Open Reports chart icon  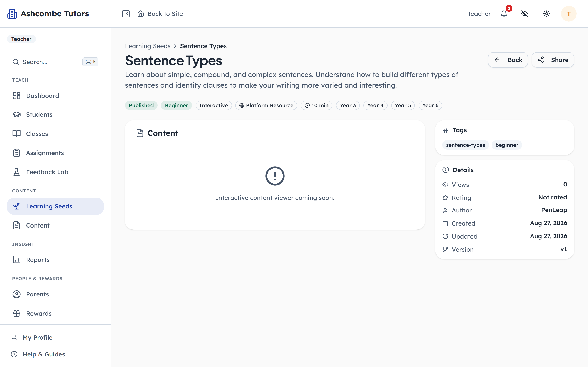click(17, 260)
